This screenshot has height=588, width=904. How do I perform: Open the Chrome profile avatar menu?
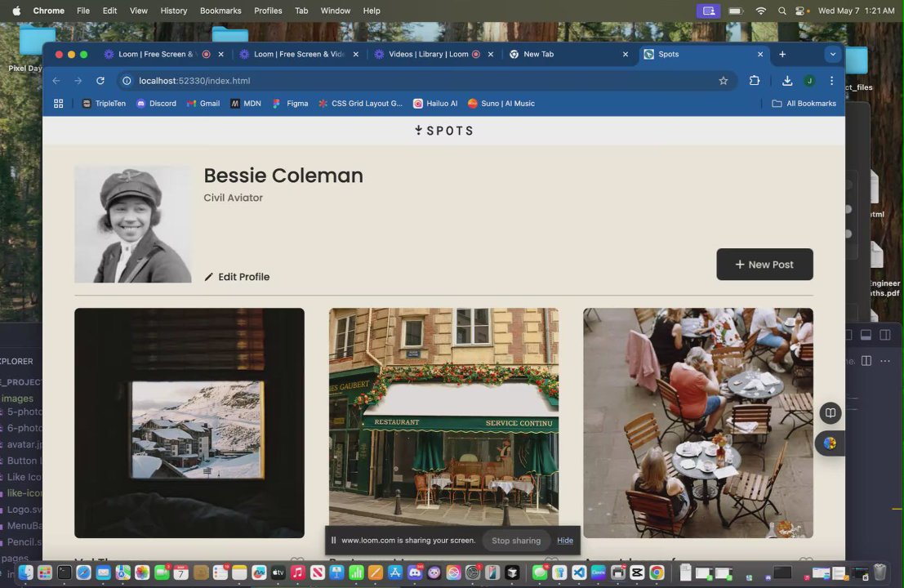809,81
